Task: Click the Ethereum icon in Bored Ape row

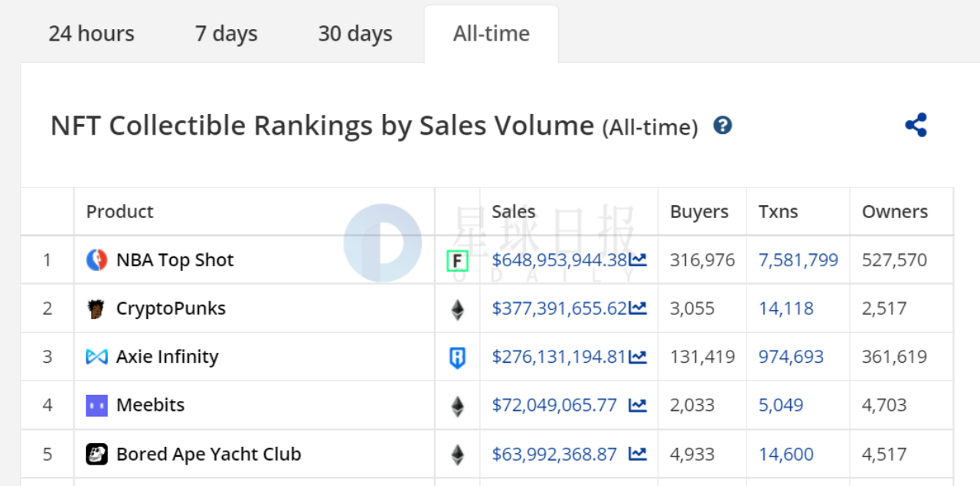Action: [x=457, y=455]
